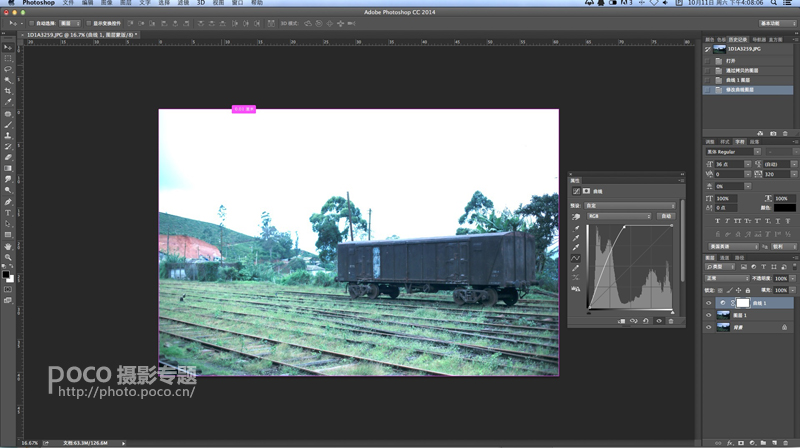The width and height of the screenshot is (800, 448).
Task: Delete current history state
Action: pyautogui.click(x=785, y=133)
